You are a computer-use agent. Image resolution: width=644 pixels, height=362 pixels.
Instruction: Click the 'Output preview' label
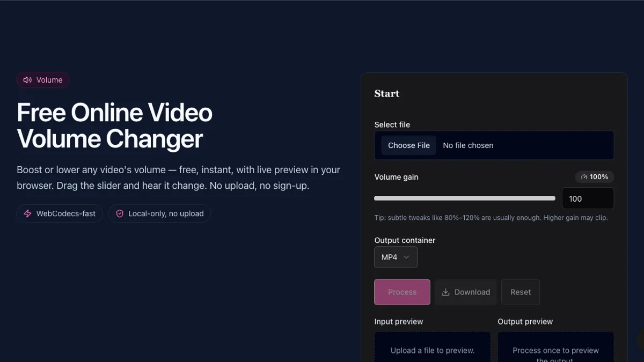(x=525, y=322)
